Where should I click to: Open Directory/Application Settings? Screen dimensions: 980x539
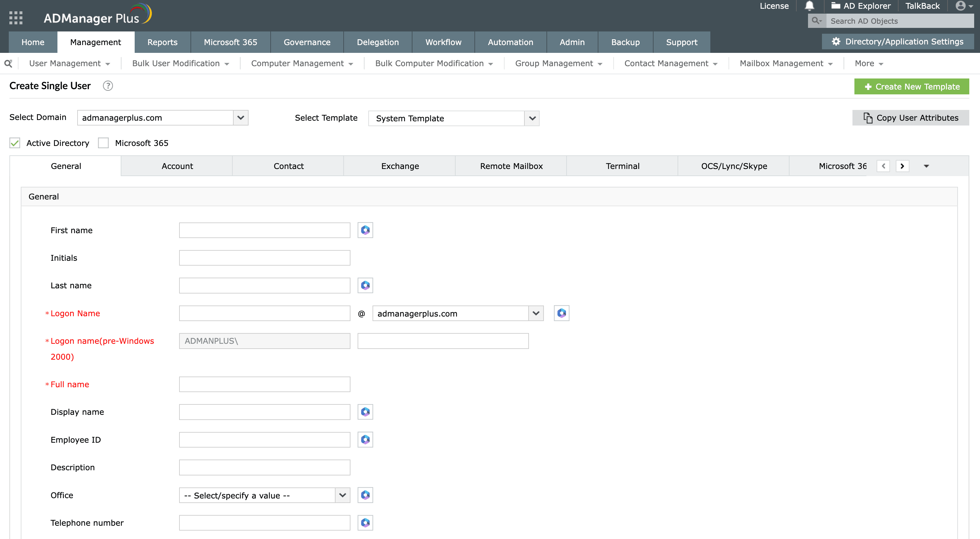coord(898,42)
